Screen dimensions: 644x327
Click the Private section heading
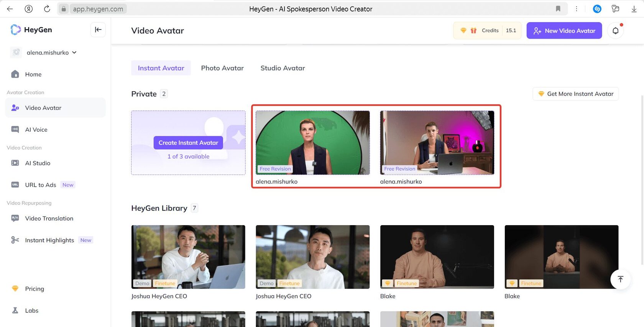(x=144, y=94)
